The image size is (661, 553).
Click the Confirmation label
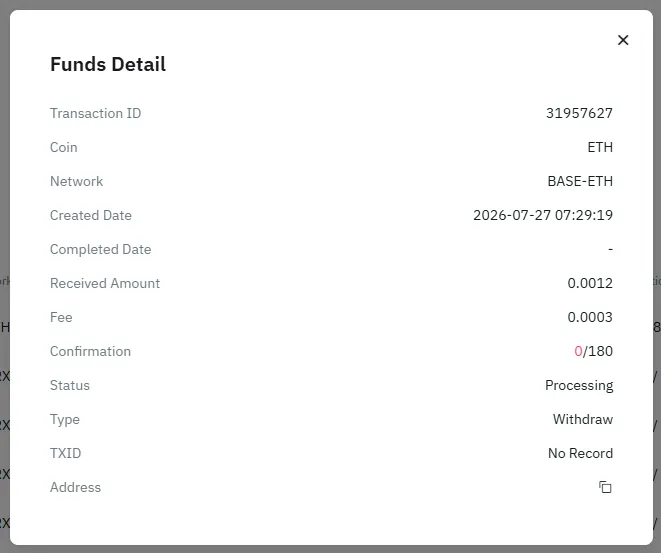click(91, 351)
